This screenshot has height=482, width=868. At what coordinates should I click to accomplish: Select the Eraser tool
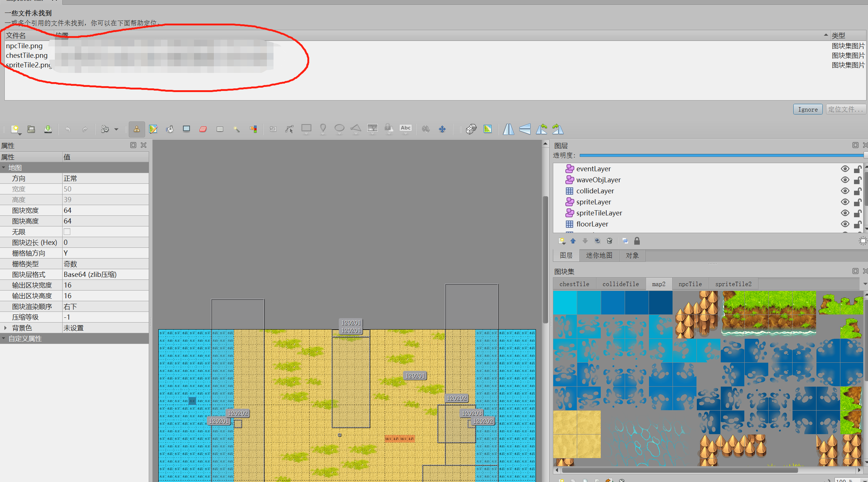tap(203, 129)
